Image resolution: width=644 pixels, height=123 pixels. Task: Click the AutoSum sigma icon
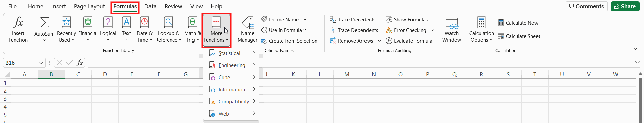pyautogui.click(x=44, y=23)
